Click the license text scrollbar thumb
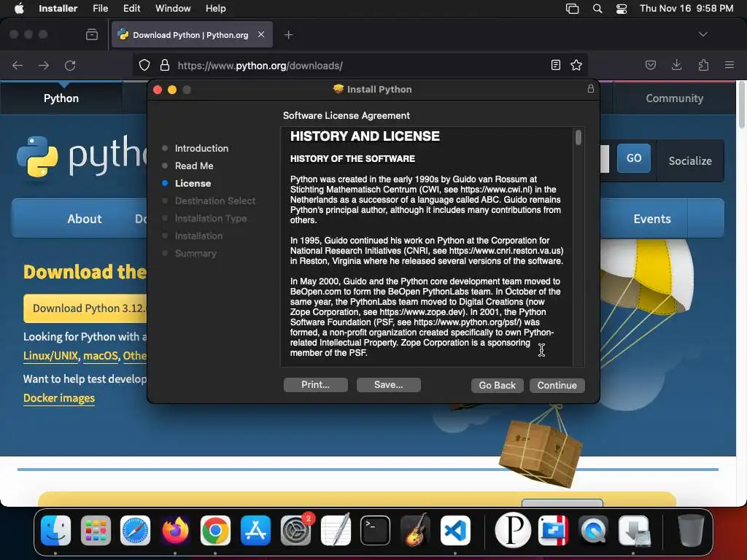 point(578,138)
